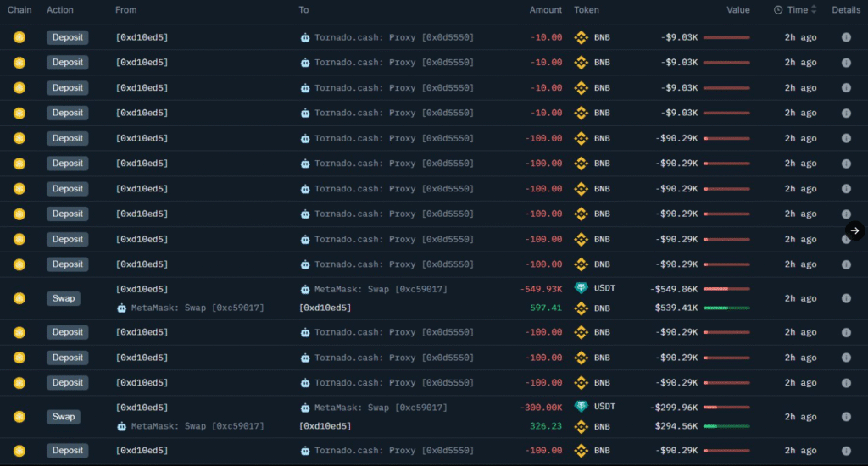Image resolution: width=868 pixels, height=466 pixels.
Task: Open MetaMask: Swap [0xc59017] sender in the 597.41 BNB line
Action: [198, 308]
